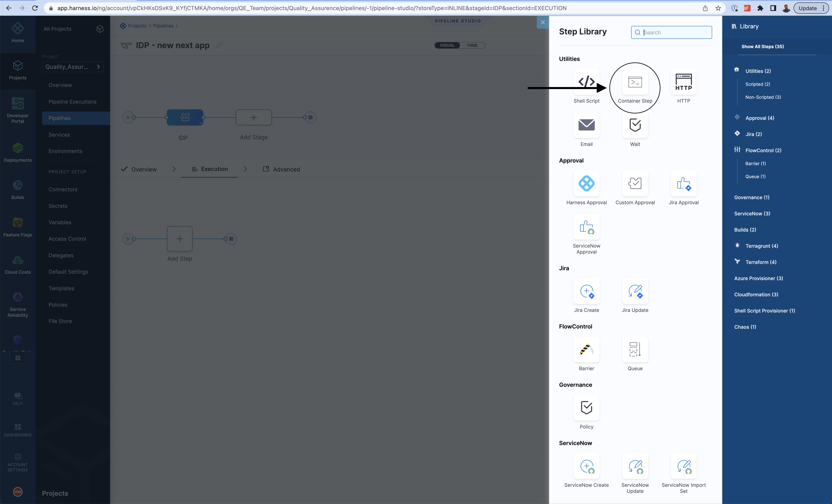This screenshot has height=504, width=832.
Task: Select the Harness Approval step
Action: pos(586,184)
